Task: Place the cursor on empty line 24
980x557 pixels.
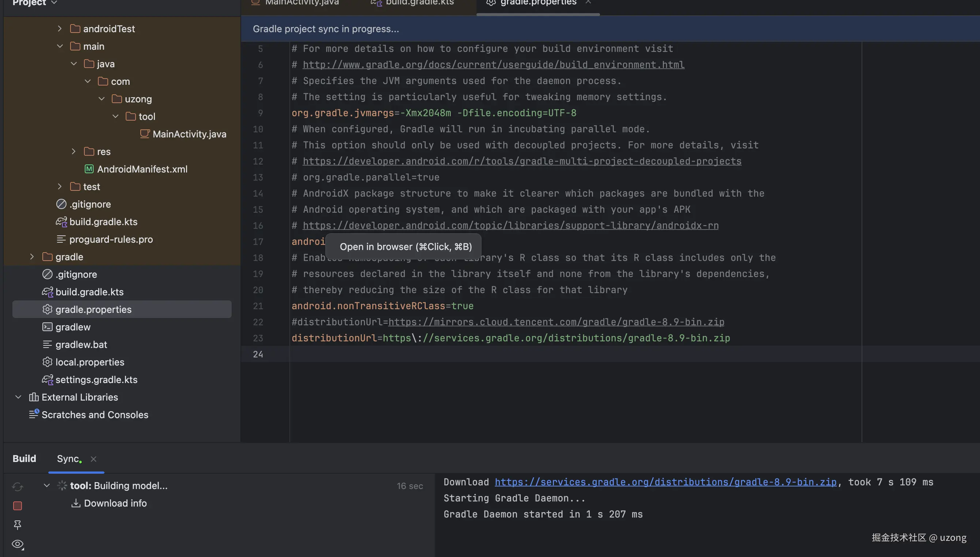Action: (459, 354)
